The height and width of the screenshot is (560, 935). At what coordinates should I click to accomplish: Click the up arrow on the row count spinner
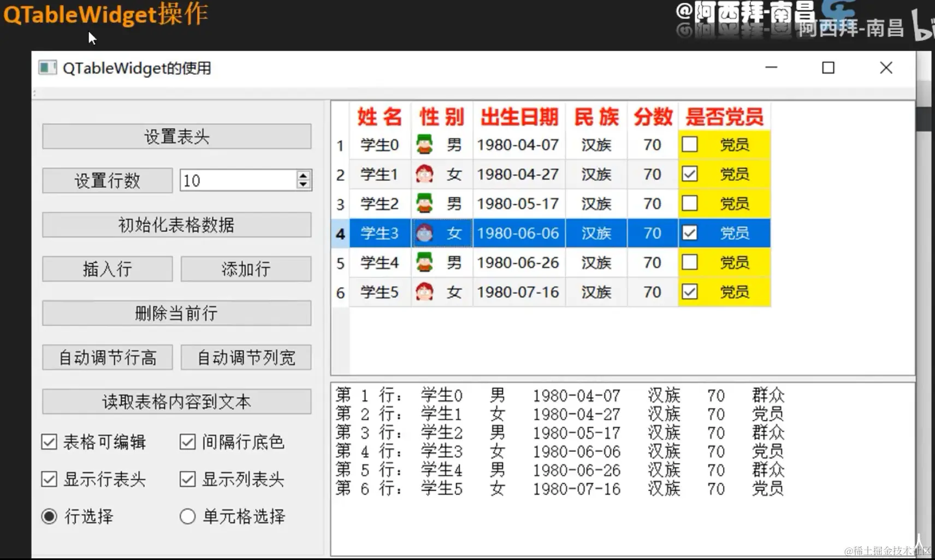[303, 176]
